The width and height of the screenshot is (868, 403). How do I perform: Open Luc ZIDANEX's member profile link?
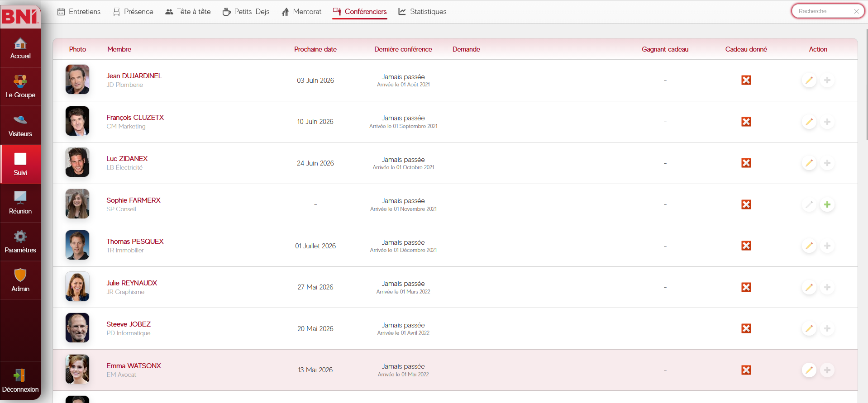pos(127,159)
